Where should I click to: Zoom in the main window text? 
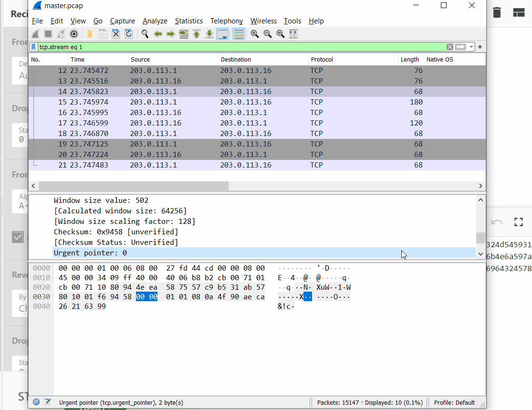tap(254, 34)
